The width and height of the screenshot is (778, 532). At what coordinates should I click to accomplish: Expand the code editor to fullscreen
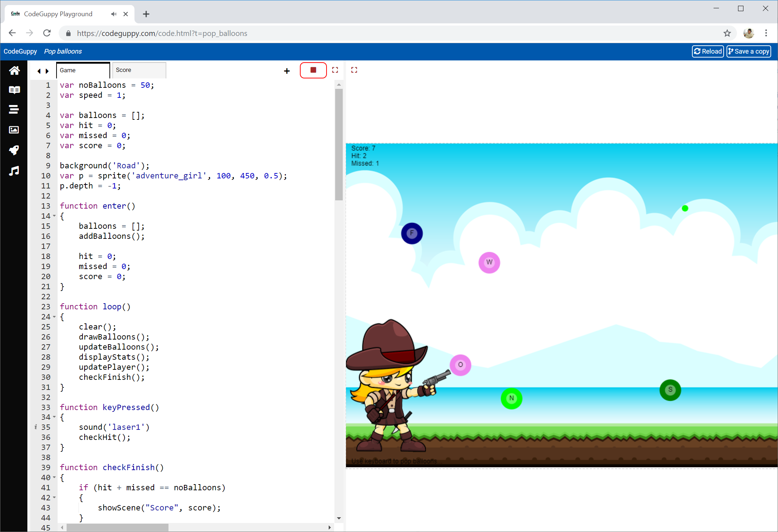click(335, 70)
